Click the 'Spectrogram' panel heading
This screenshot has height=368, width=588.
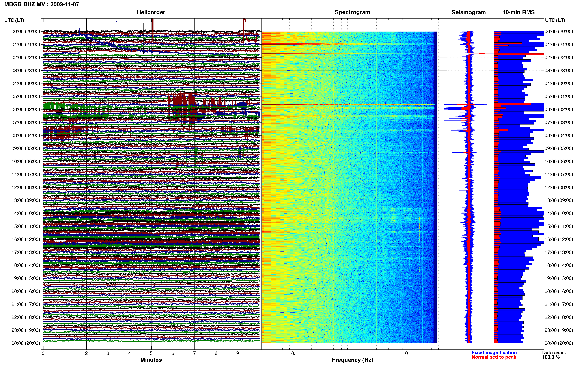(x=352, y=12)
